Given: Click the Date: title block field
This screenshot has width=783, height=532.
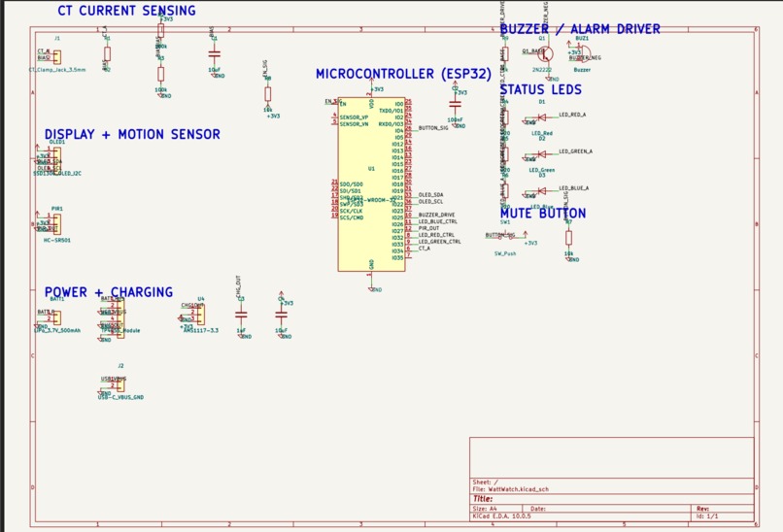Looking at the screenshot, I should [538, 509].
